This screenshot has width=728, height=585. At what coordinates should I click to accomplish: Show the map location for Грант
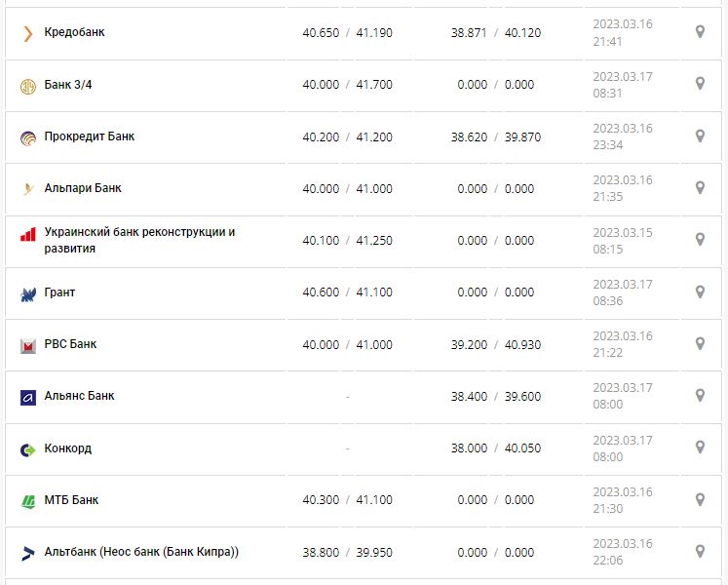(700, 292)
